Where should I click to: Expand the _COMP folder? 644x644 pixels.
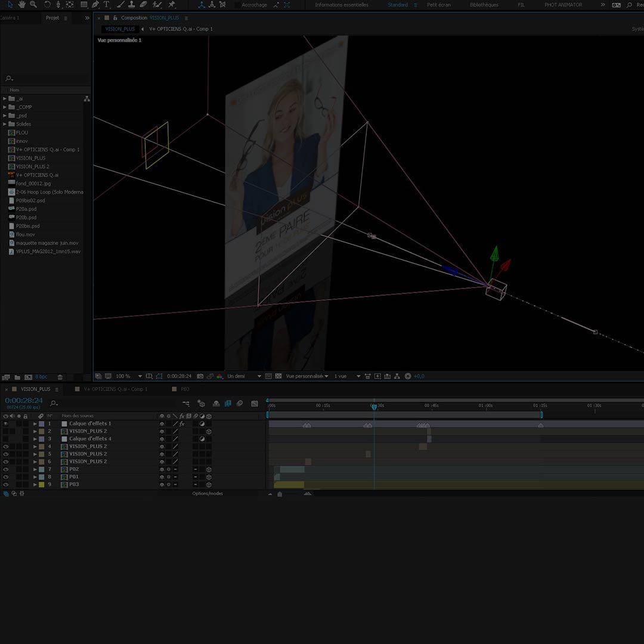coord(5,107)
